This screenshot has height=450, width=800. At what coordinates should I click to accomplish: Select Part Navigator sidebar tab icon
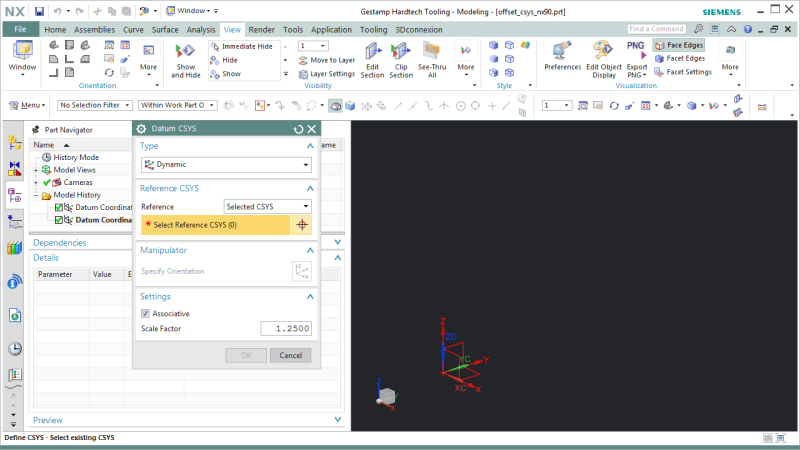(x=15, y=195)
